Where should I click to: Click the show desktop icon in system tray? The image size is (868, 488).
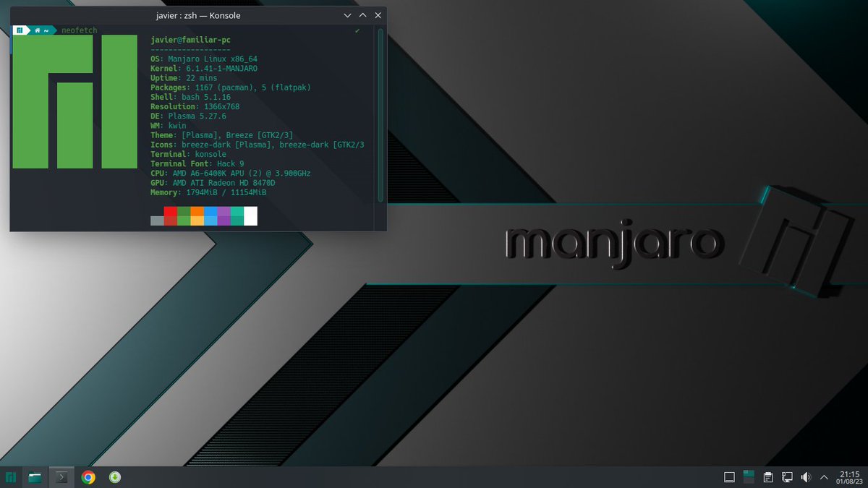(730, 477)
